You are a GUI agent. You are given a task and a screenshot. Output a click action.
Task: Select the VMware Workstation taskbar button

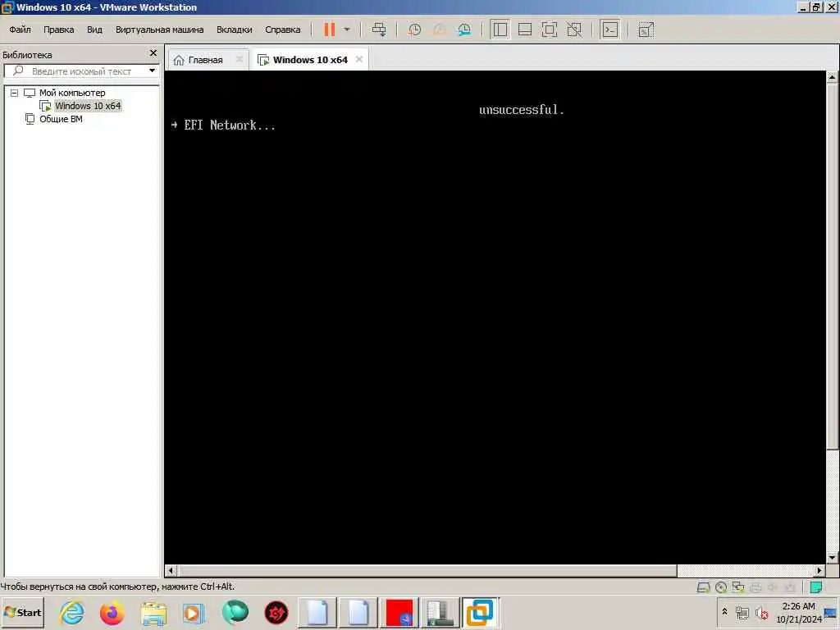[x=480, y=612]
